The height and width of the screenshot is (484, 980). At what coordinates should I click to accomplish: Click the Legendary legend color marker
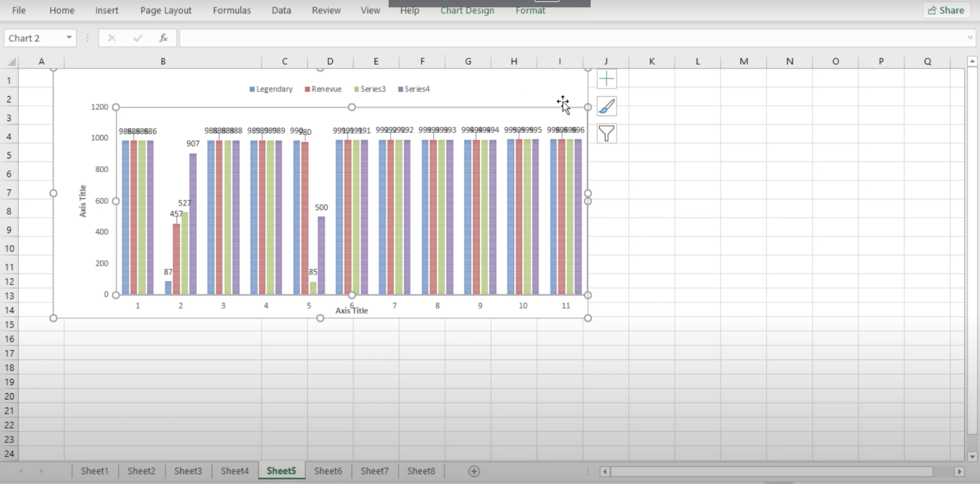click(252, 89)
